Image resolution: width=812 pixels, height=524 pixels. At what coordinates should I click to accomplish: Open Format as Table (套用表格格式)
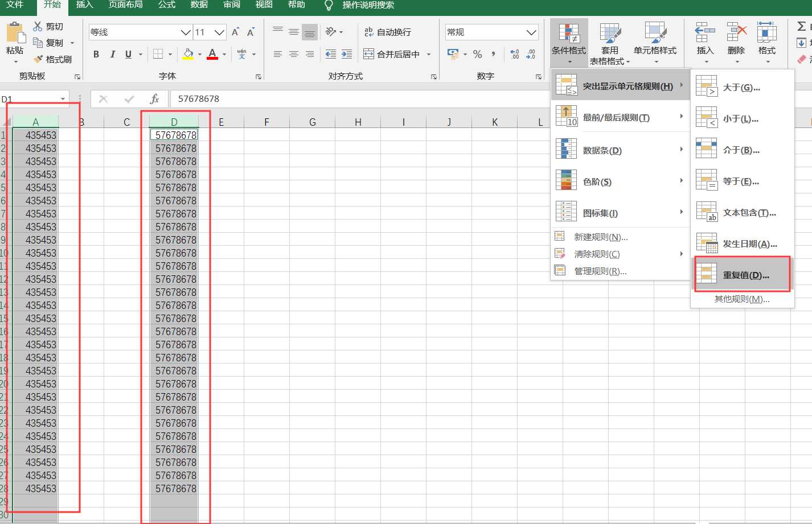click(610, 43)
